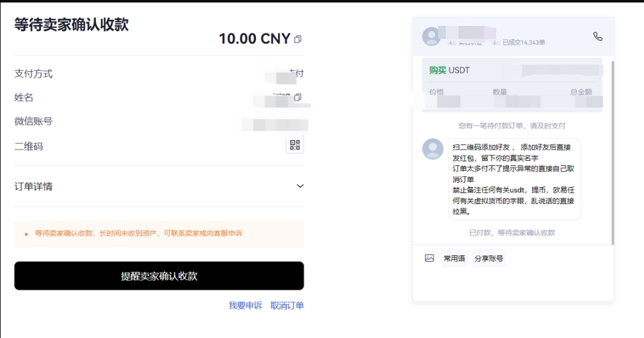The height and width of the screenshot is (338, 644).
Task: Click the image upload icon in chat
Action: [x=429, y=258]
